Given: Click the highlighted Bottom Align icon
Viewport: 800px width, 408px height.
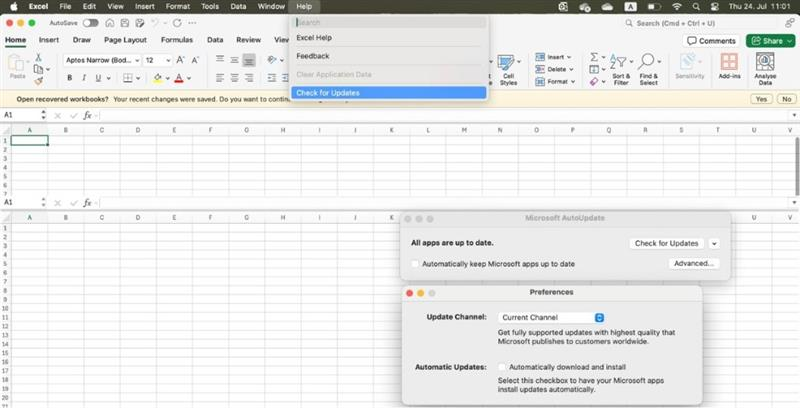Looking at the screenshot, I should pyautogui.click(x=248, y=60).
